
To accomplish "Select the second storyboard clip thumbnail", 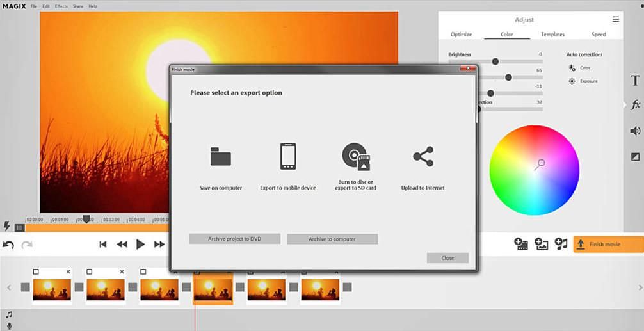I will tap(106, 290).
